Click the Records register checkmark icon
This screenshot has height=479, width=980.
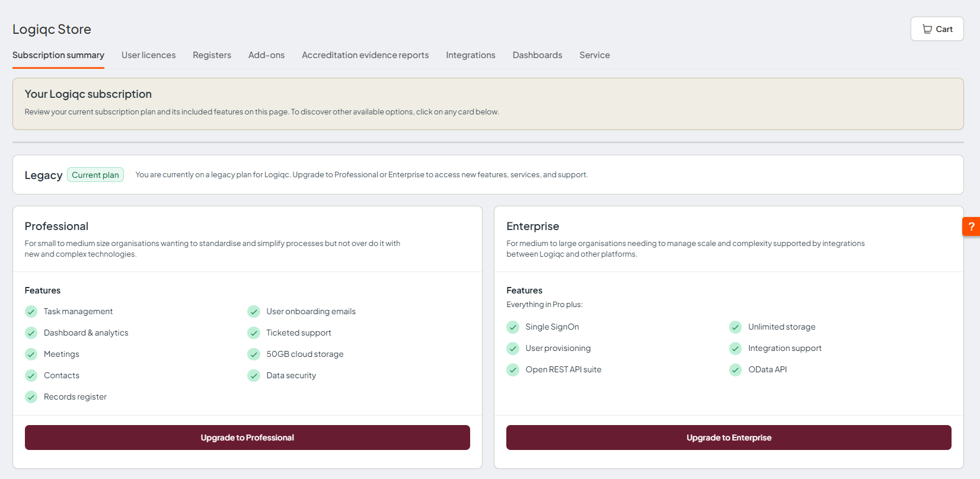tap(31, 397)
